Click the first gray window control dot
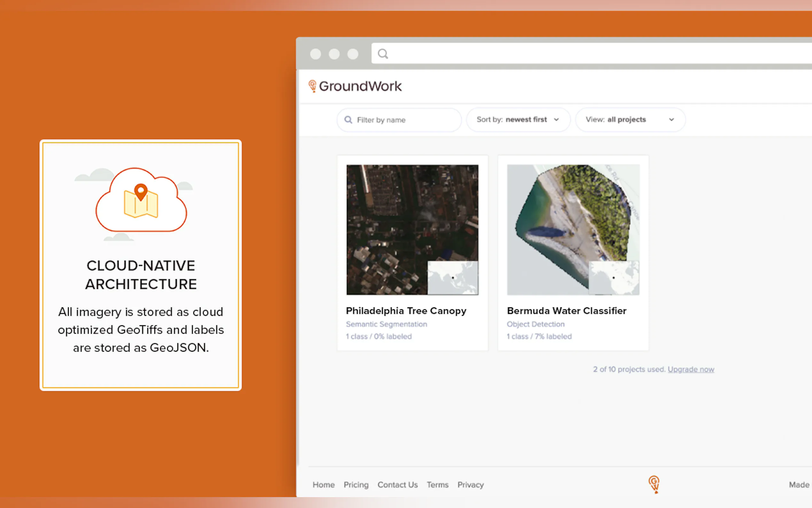The image size is (812, 508). click(315, 54)
